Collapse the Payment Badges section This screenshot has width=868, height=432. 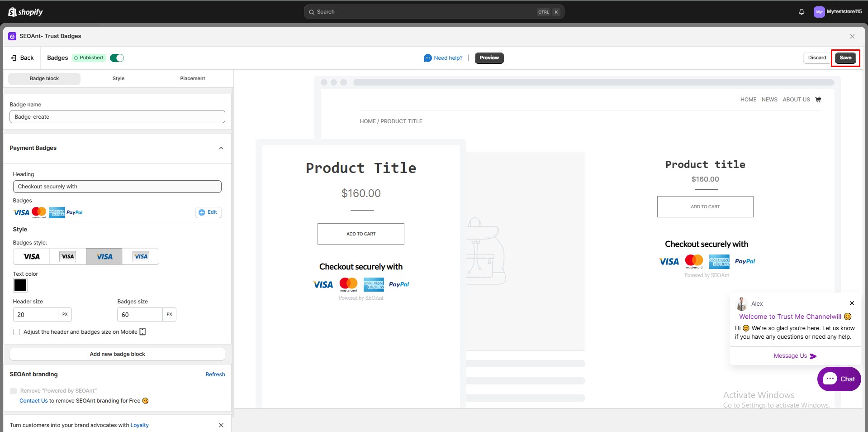[221, 148]
